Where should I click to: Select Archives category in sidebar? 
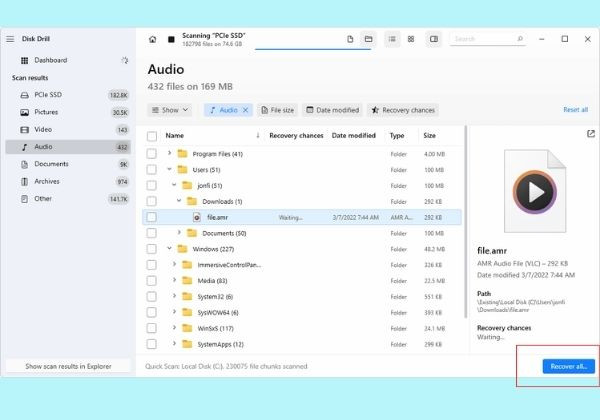tap(68, 181)
